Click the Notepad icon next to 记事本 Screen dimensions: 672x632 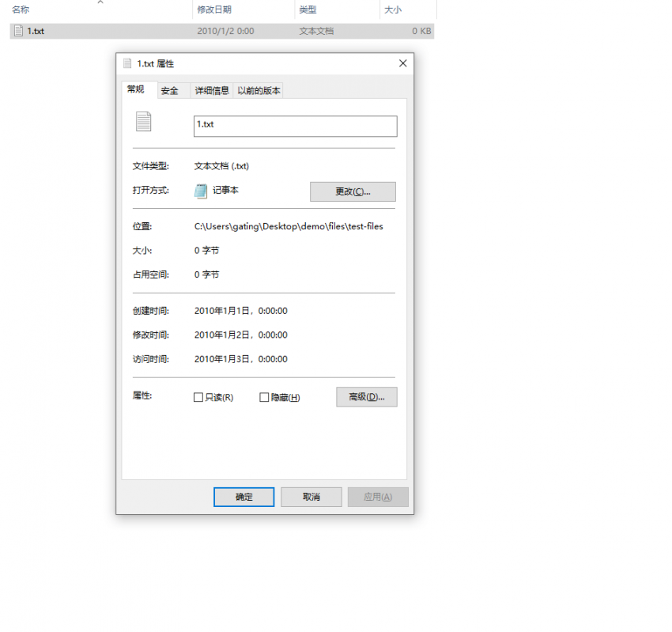[201, 191]
